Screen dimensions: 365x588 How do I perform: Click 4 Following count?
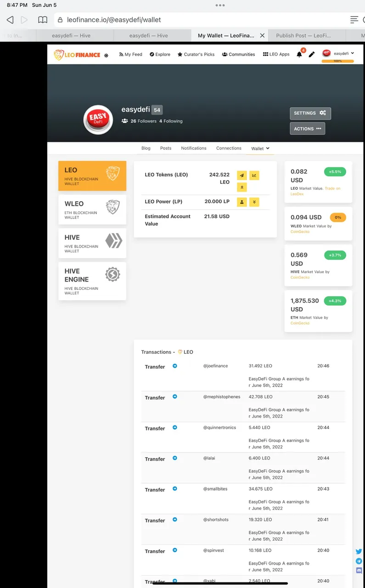pyautogui.click(x=171, y=121)
